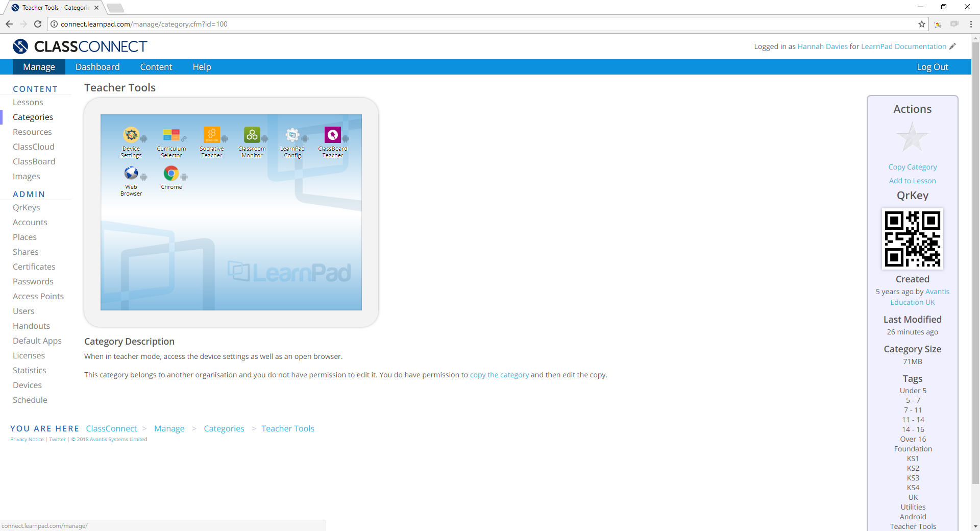Open the Twitter footer link
Image resolution: width=980 pixels, height=531 pixels.
click(x=58, y=440)
